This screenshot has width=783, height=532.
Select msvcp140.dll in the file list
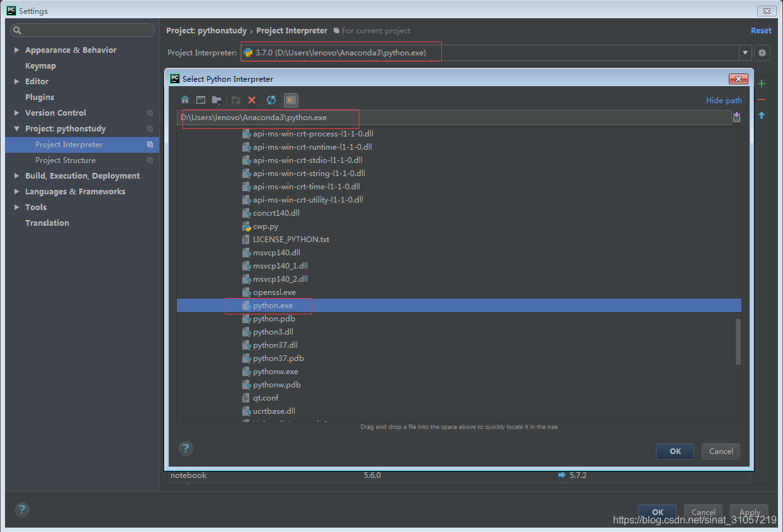276,252
